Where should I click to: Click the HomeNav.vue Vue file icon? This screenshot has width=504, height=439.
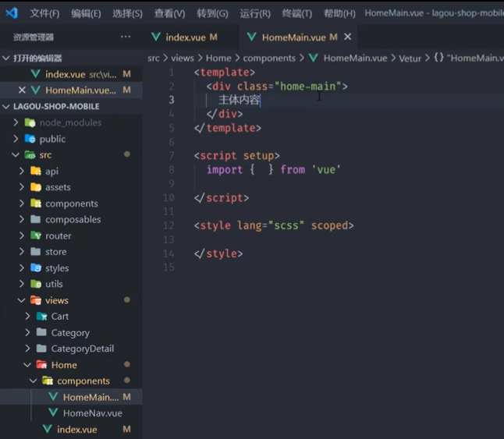(x=53, y=412)
